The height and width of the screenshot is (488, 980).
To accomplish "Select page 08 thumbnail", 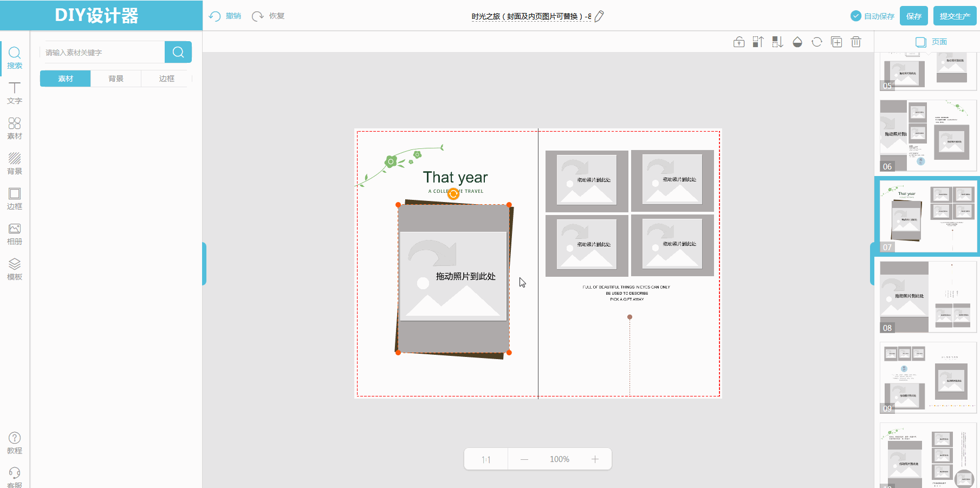I will (928, 297).
